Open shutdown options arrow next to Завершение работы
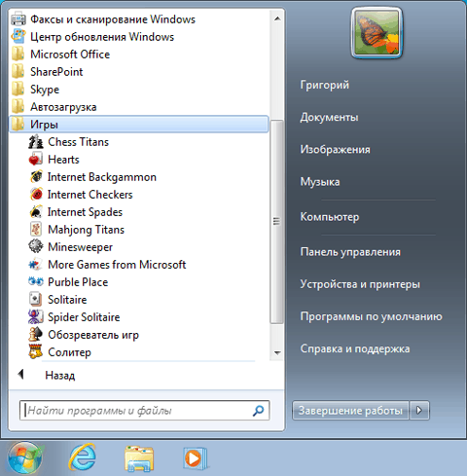Screen dimensions: 467x476 (419, 411)
